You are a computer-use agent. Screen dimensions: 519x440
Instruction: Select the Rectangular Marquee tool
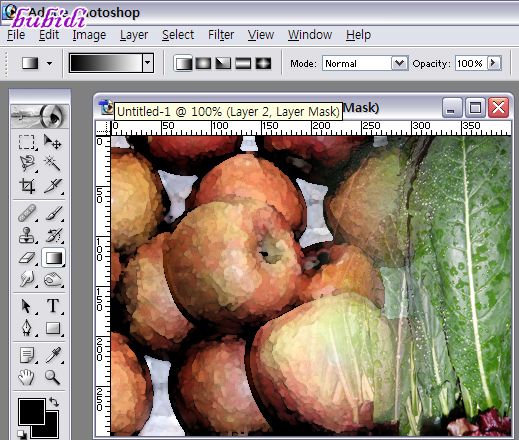(27, 142)
